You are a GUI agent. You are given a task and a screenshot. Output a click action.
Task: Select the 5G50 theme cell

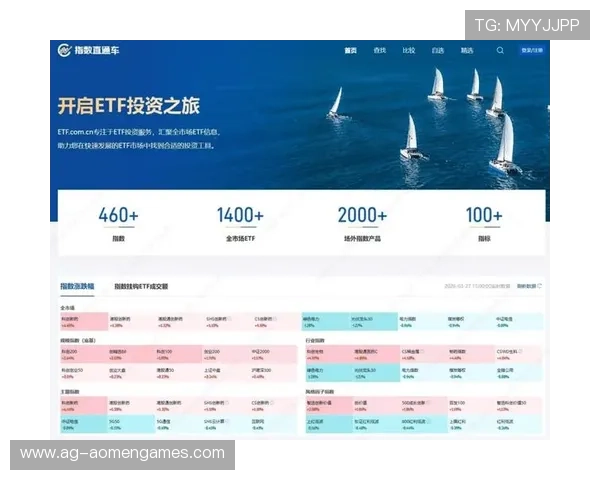pyautogui.click(x=131, y=424)
